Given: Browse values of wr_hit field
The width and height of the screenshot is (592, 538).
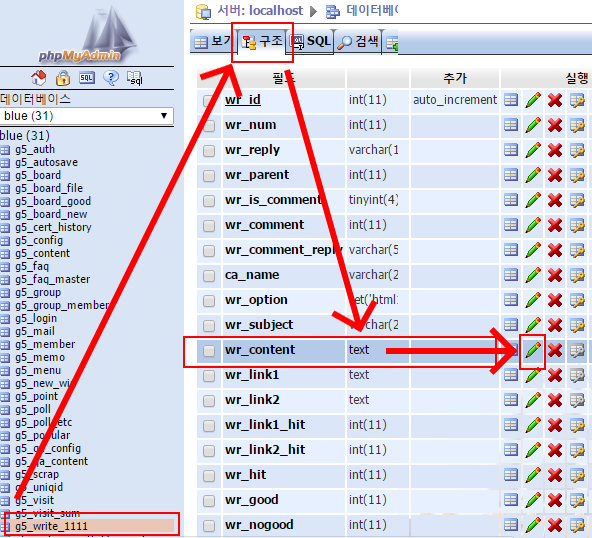Looking at the screenshot, I should coord(510,475).
